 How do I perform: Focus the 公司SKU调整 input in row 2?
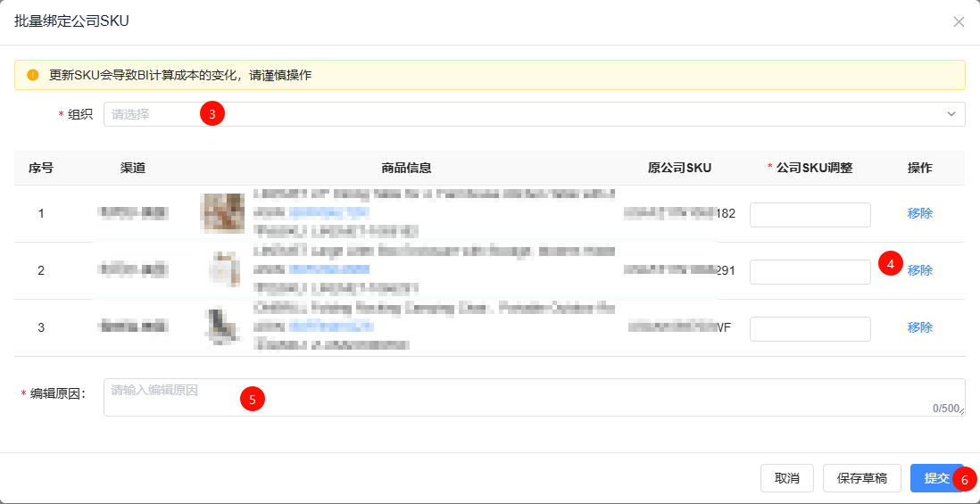pyautogui.click(x=810, y=272)
